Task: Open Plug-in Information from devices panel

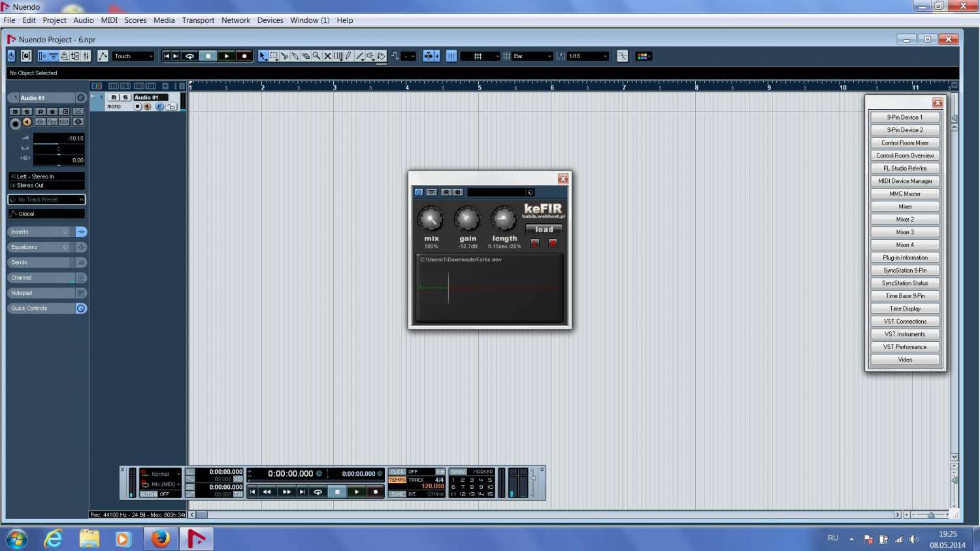Action: click(x=905, y=258)
